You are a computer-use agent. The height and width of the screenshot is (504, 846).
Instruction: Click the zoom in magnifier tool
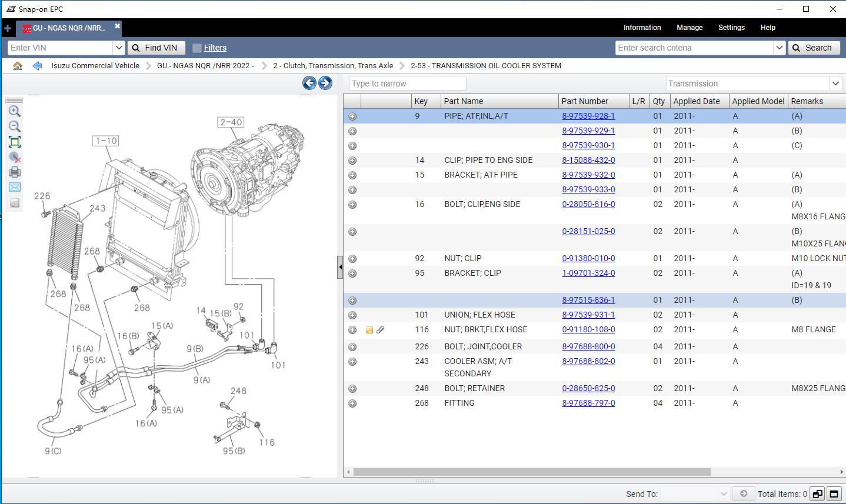tap(15, 111)
